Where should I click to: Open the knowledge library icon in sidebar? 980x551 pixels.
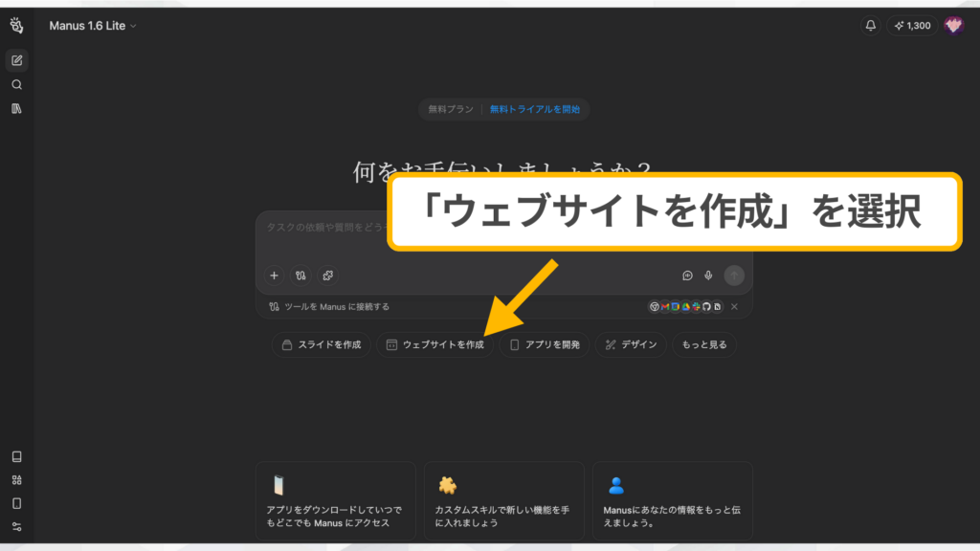pos(16,108)
